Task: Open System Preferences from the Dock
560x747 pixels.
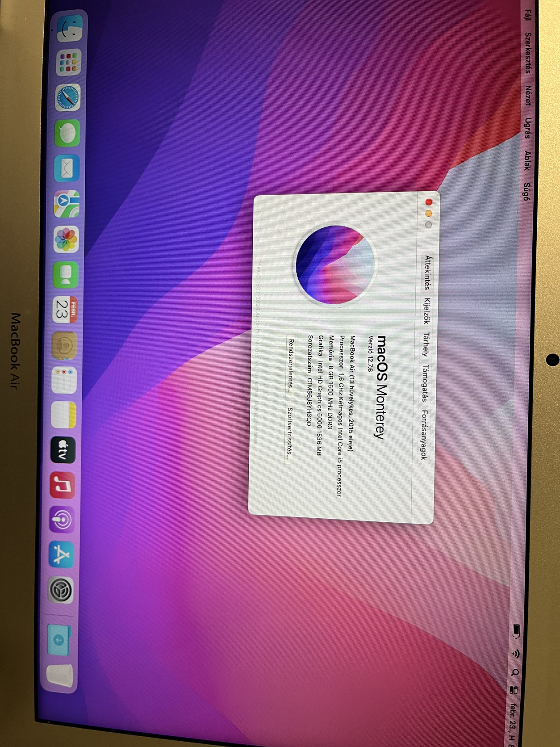Action: (x=61, y=590)
